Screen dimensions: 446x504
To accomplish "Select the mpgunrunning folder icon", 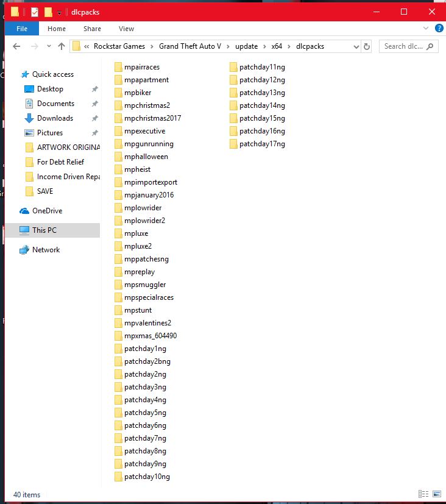I will coord(118,144).
